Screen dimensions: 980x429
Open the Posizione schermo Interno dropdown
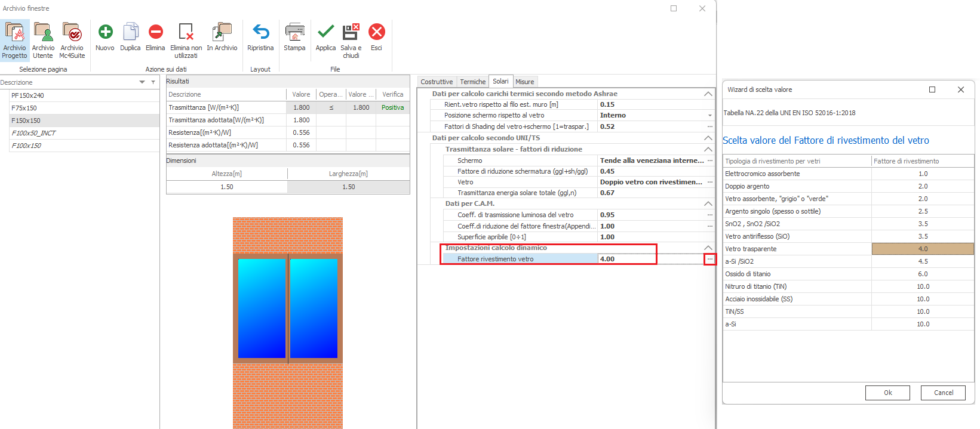pos(709,116)
